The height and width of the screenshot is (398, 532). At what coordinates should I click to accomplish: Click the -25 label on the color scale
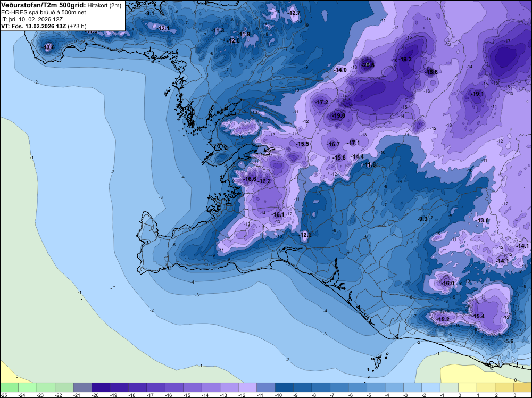[x=3, y=395]
